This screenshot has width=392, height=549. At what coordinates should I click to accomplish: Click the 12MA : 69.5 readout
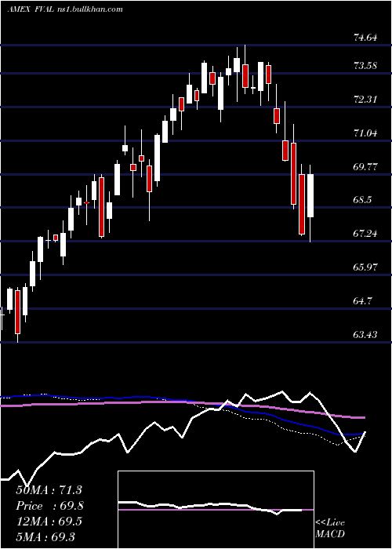coord(49,522)
